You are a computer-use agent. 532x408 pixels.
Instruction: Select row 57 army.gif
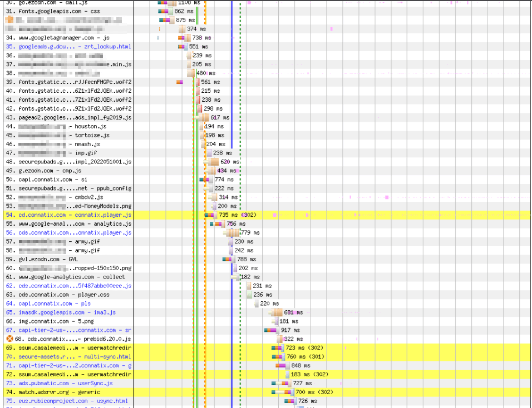point(53,241)
